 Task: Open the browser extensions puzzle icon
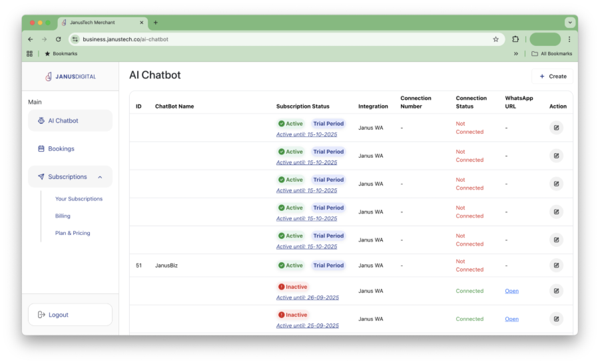[515, 39]
